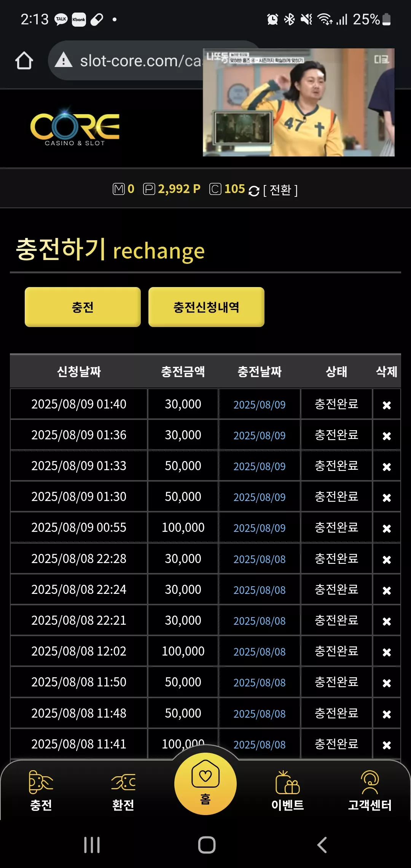The image size is (411, 868).
Task: Tap the Android back arrow
Action: point(322,845)
